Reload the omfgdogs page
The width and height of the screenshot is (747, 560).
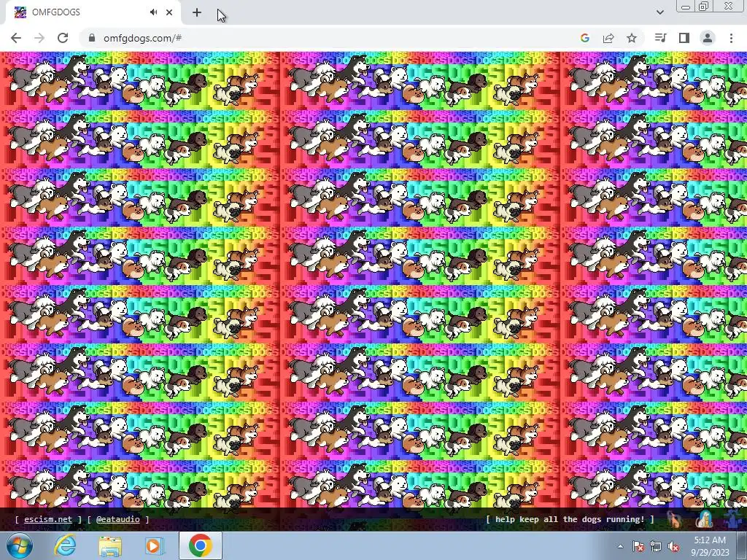click(x=63, y=38)
